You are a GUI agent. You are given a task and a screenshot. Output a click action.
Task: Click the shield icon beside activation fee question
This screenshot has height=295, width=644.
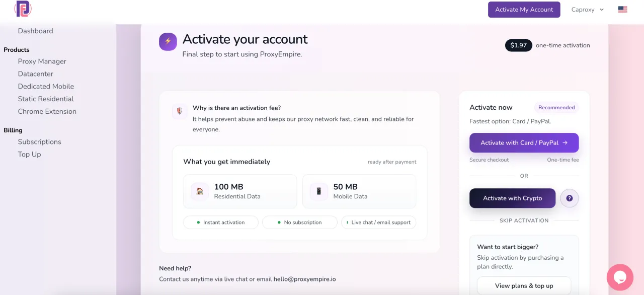180,111
